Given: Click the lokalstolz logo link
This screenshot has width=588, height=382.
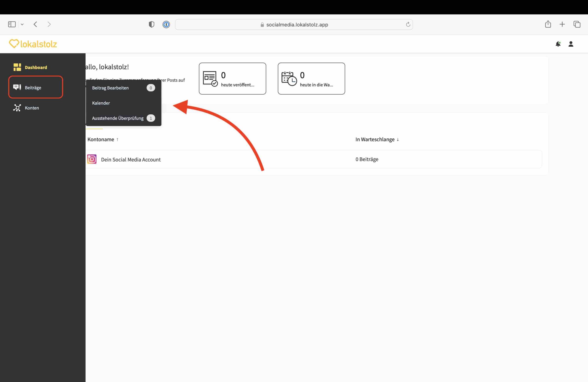Looking at the screenshot, I should point(33,44).
